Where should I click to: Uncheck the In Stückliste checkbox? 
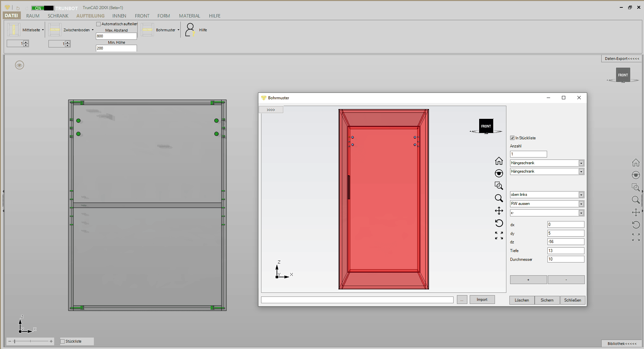[512, 138]
